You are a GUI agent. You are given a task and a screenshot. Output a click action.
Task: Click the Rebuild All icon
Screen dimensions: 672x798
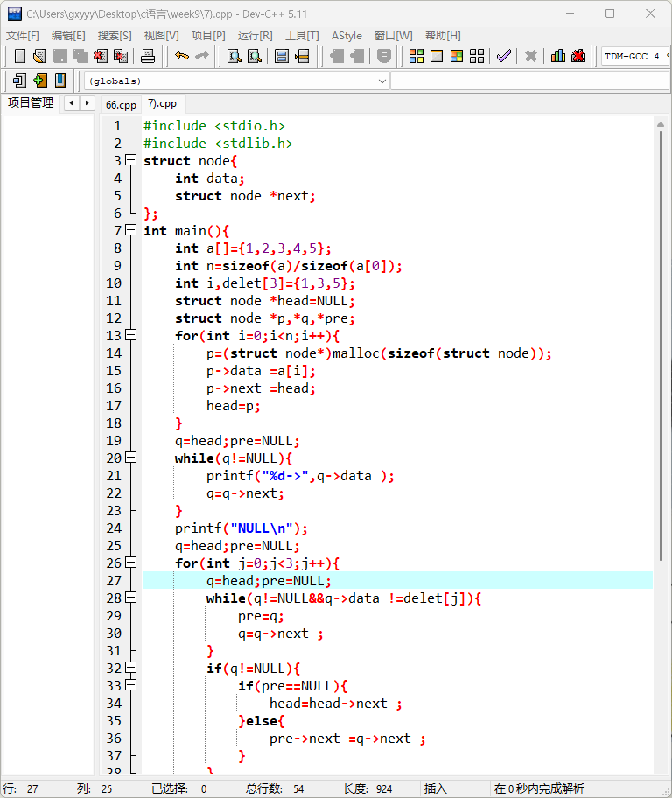476,56
